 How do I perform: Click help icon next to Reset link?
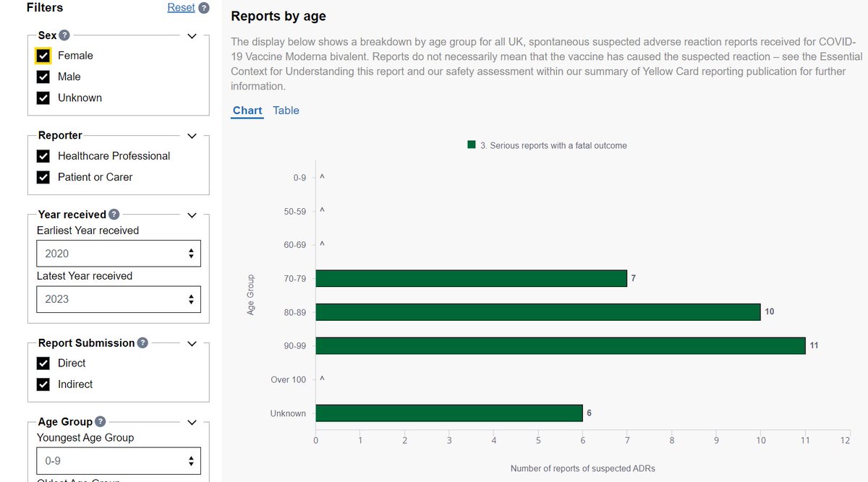(x=204, y=8)
